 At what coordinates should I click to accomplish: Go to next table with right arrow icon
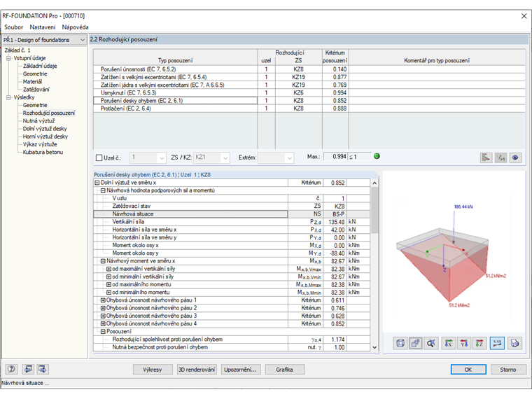tap(43, 369)
